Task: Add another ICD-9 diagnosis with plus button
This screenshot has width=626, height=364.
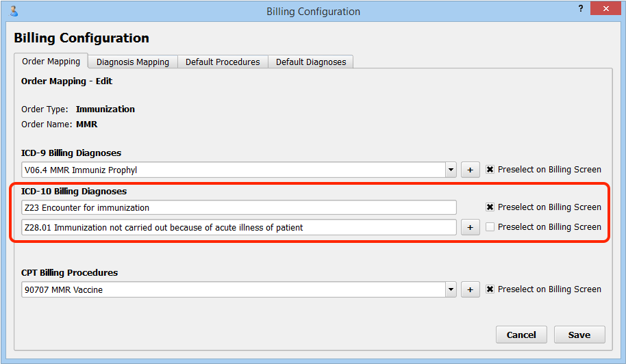Action: [x=471, y=170]
